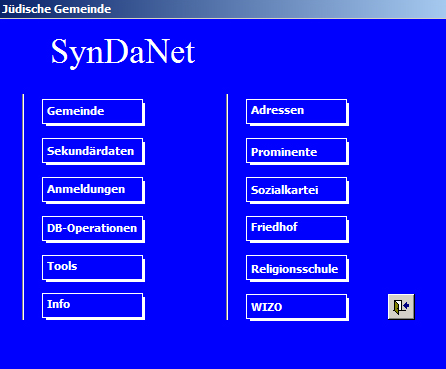Go to Anmeldungen

pyautogui.click(x=93, y=190)
